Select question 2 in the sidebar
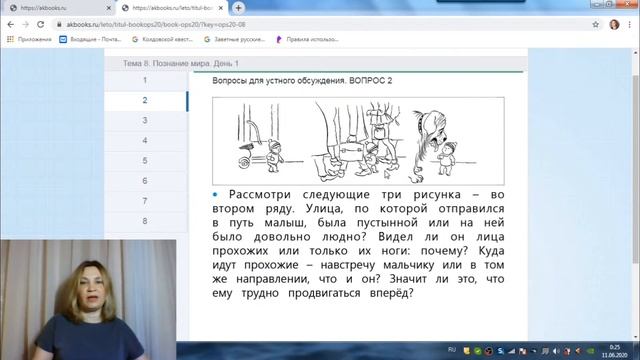This screenshot has height=360, width=640. click(145, 100)
